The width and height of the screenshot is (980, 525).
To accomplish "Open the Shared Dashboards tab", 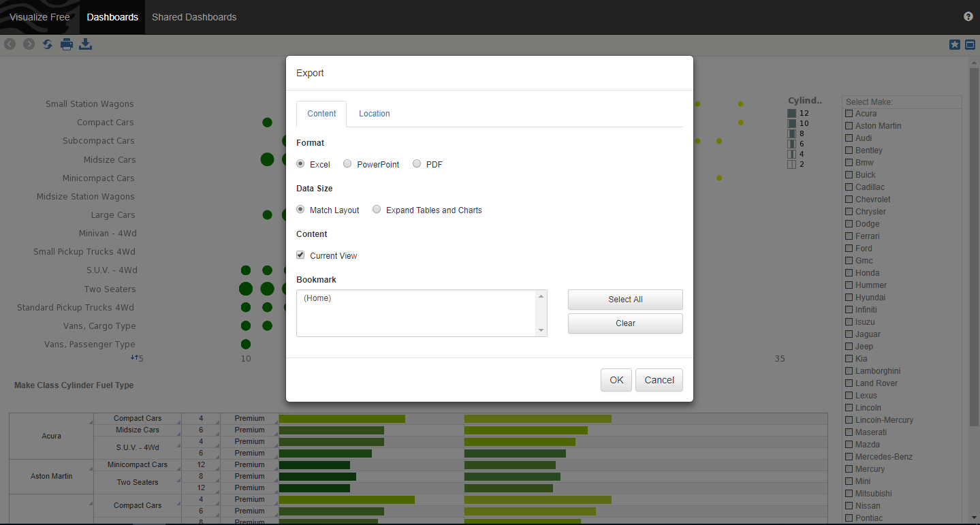I will 194,17.
